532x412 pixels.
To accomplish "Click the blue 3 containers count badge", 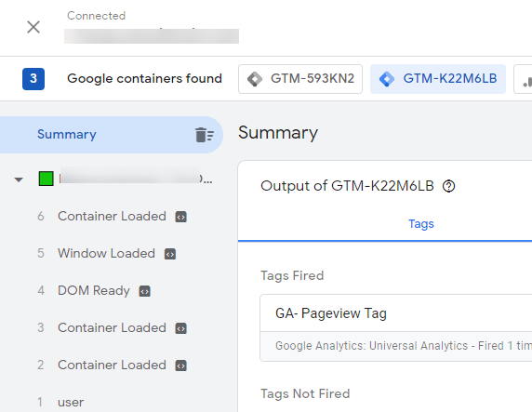I will pyautogui.click(x=33, y=79).
